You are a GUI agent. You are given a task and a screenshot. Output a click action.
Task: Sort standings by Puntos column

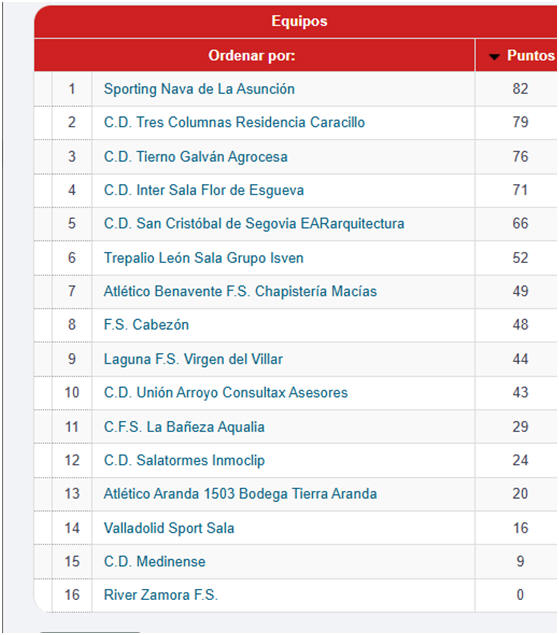point(530,55)
